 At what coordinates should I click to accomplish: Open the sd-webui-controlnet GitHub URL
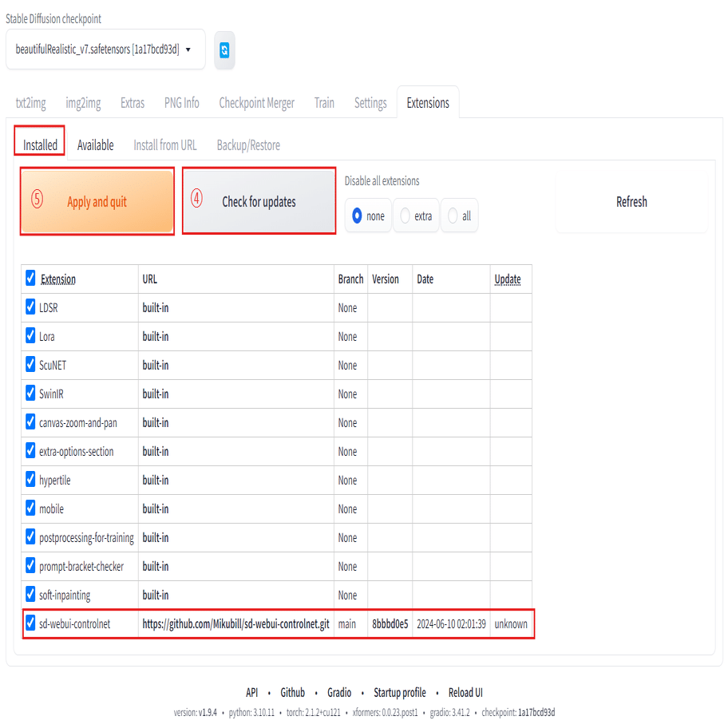pos(235,624)
